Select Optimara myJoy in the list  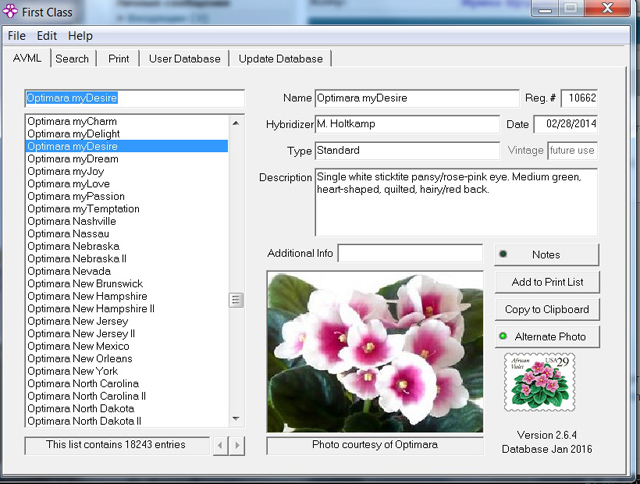point(127,171)
